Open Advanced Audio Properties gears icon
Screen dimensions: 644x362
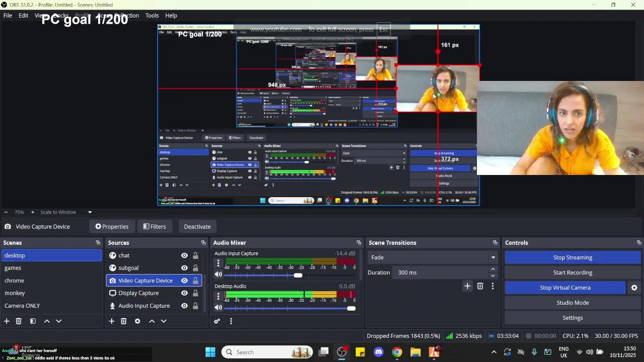click(217, 321)
